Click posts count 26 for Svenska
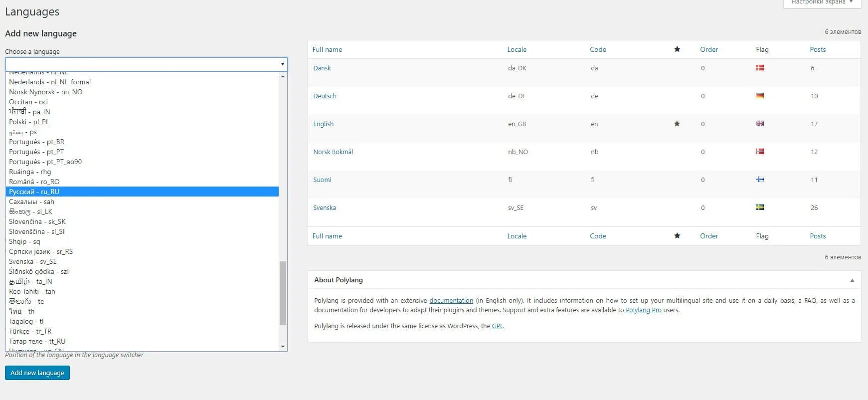 (814, 207)
